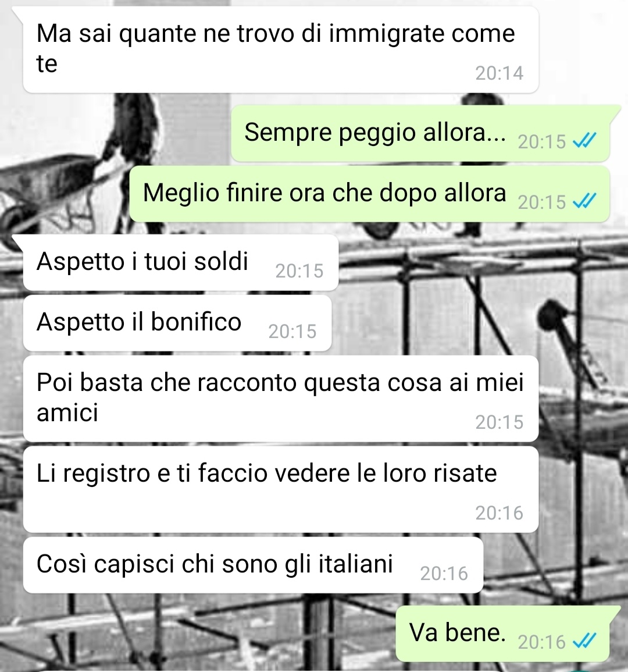Tap the 'Aspetto il bonifico' bubble
Viewport: 628px width, 672px height.
177,323
